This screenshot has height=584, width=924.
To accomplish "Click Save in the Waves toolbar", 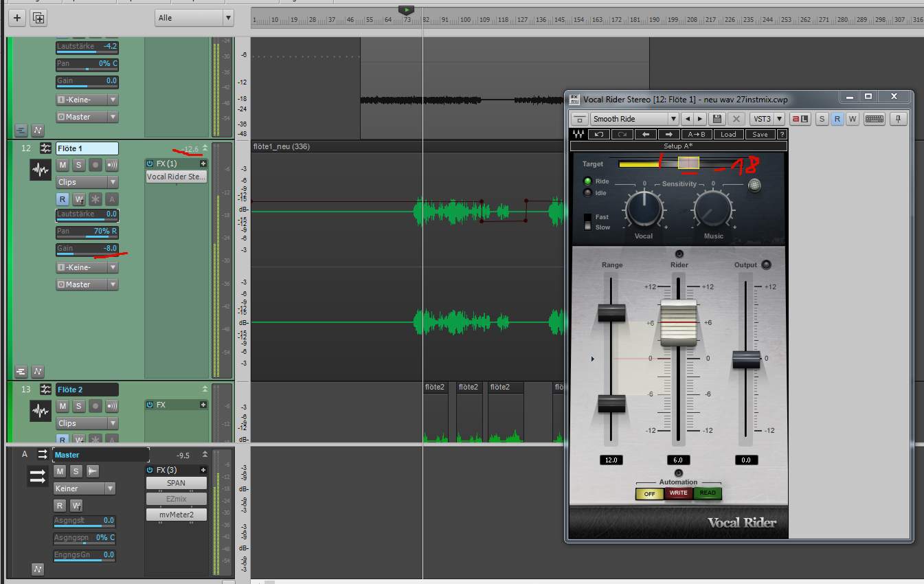I will click(760, 134).
